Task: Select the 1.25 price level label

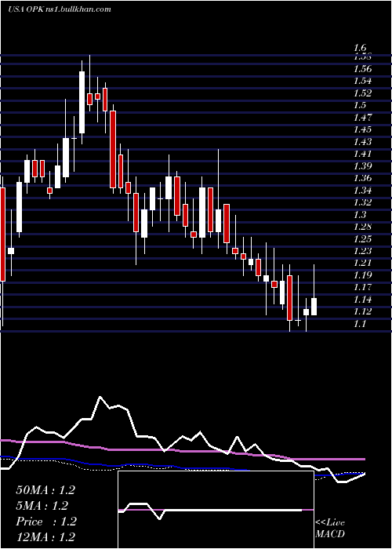Action: click(x=363, y=239)
